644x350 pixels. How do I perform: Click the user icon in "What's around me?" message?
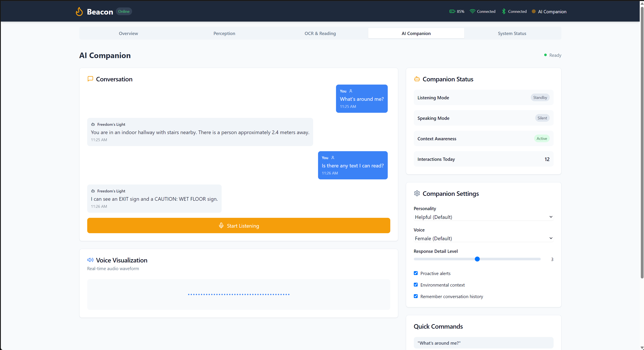pyautogui.click(x=351, y=91)
